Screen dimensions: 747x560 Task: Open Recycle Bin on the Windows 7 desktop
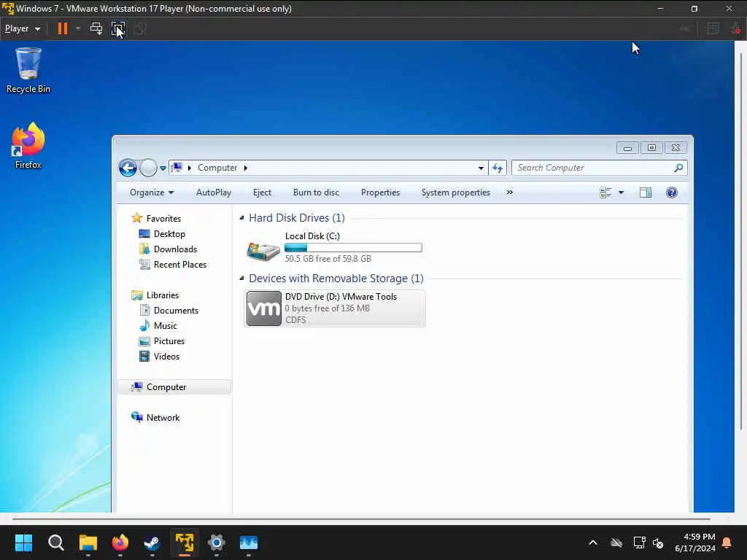coord(28,70)
